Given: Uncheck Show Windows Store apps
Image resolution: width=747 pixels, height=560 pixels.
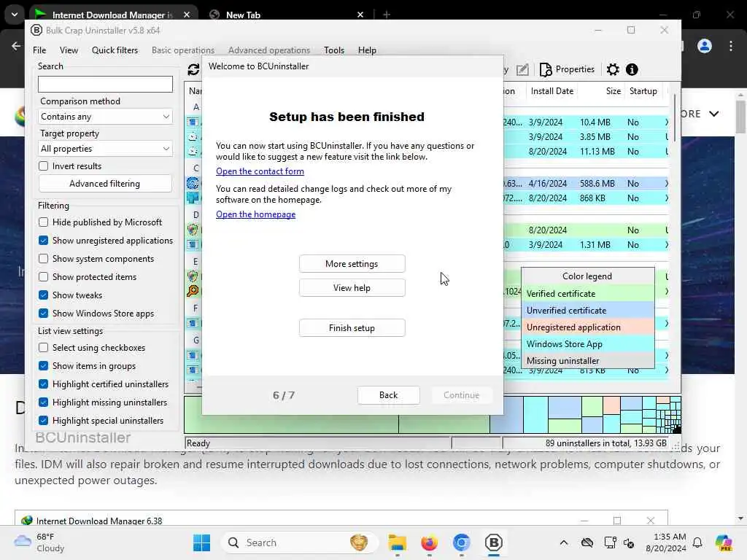Looking at the screenshot, I should click(43, 314).
